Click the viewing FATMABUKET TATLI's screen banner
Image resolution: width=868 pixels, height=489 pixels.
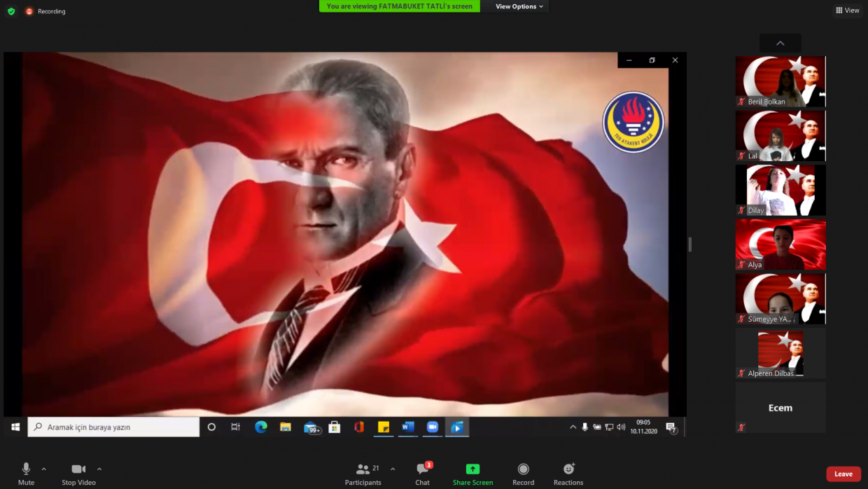pyautogui.click(x=400, y=6)
